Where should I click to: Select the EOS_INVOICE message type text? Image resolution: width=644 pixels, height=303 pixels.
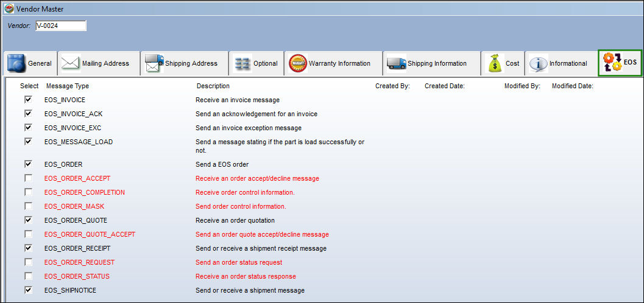coord(65,100)
